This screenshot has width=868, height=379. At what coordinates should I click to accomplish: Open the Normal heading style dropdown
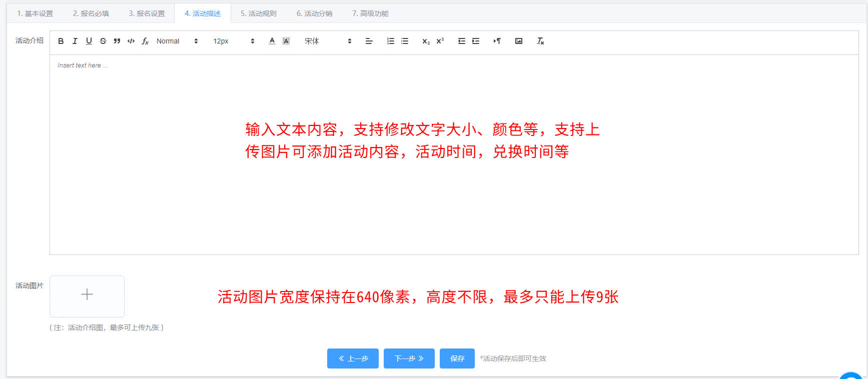177,41
